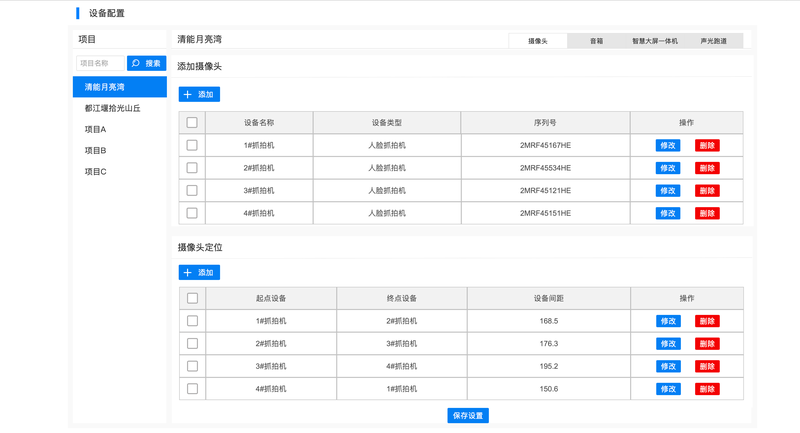
Task: Click serial number 2MRF45151HE cell
Action: tap(545, 213)
